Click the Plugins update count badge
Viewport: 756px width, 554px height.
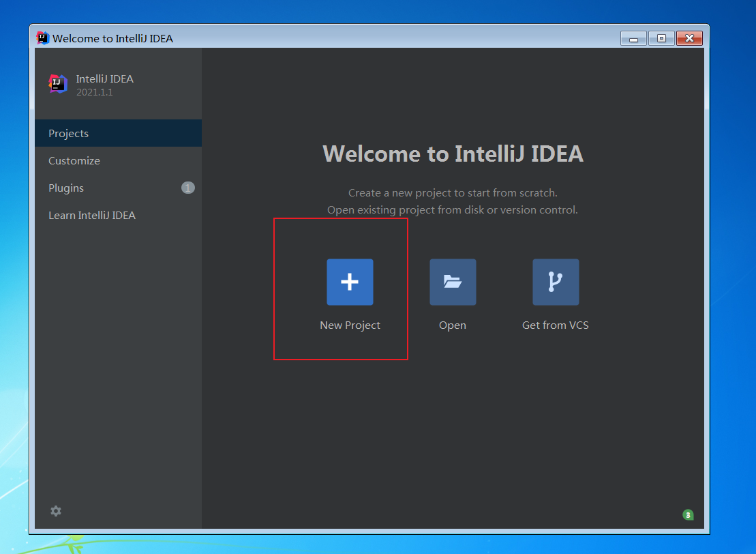click(x=188, y=188)
